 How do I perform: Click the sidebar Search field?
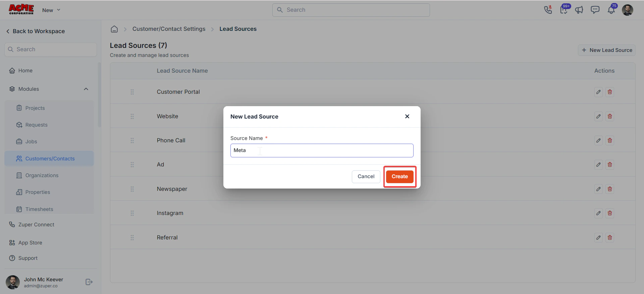pos(51,49)
